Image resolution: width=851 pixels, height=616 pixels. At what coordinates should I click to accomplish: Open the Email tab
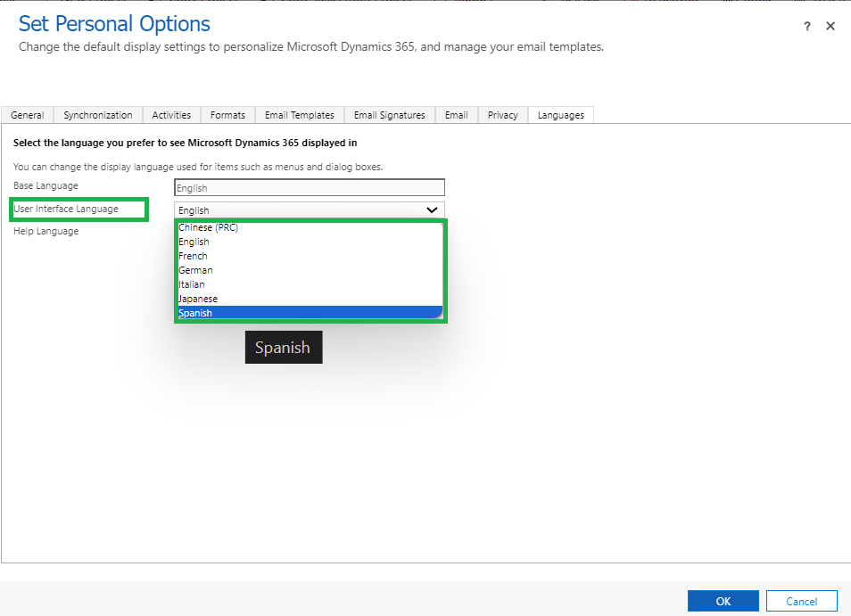point(457,115)
